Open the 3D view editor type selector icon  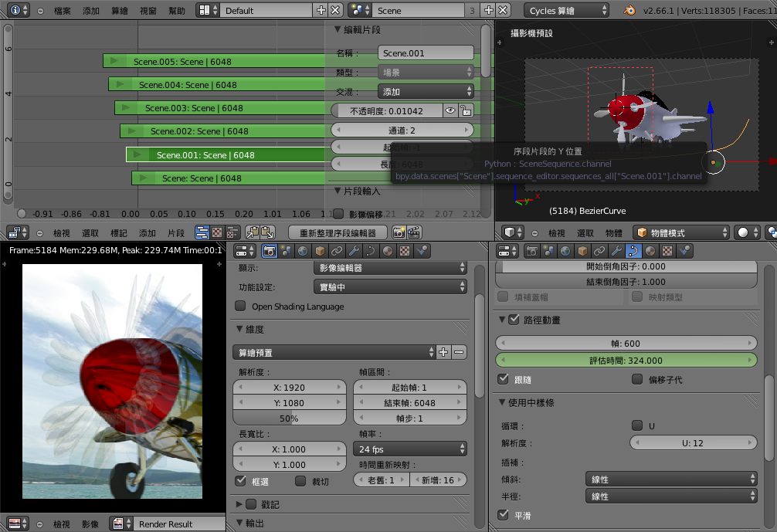click(514, 232)
